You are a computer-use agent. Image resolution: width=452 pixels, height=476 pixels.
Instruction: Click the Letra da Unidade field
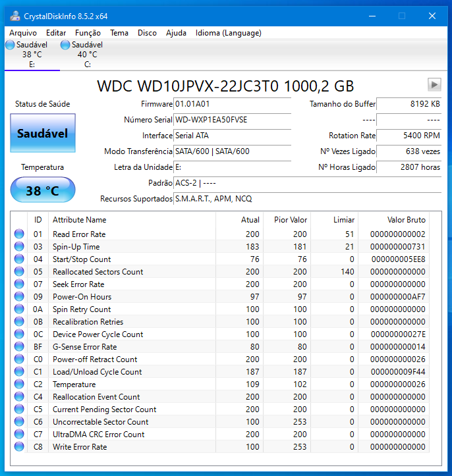coord(232,167)
